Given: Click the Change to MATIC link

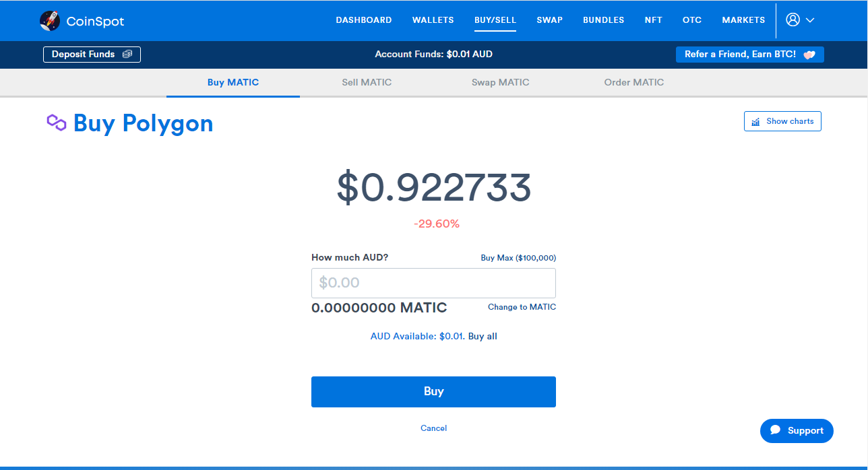Looking at the screenshot, I should pos(522,307).
